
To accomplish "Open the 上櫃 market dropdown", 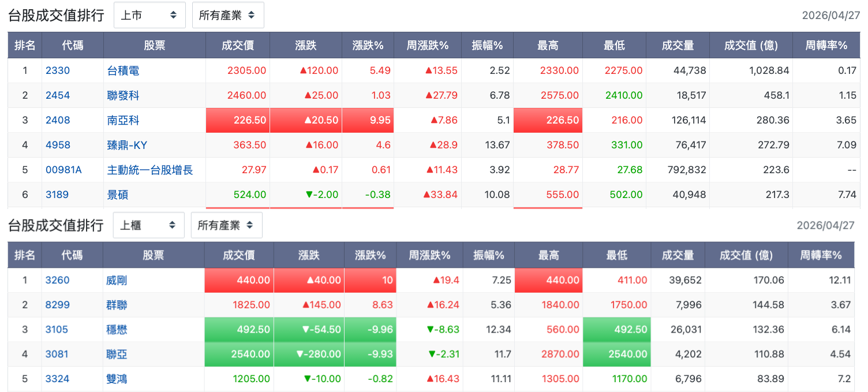I will point(148,225).
